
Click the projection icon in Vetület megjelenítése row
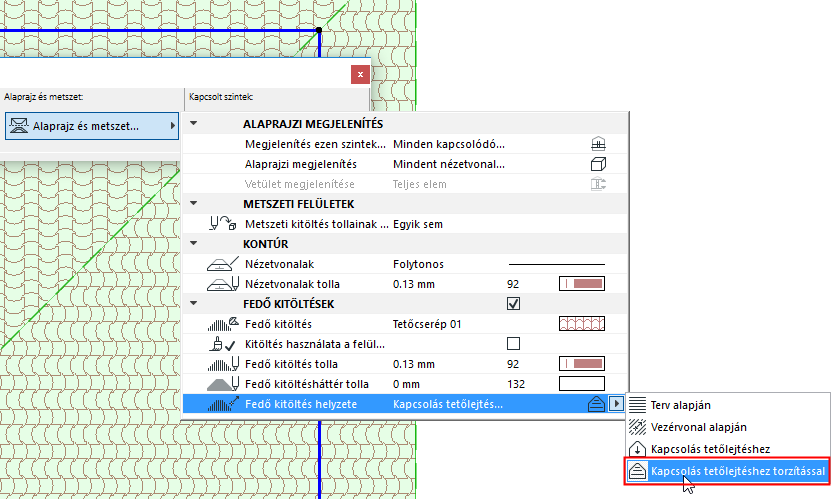coord(598,184)
